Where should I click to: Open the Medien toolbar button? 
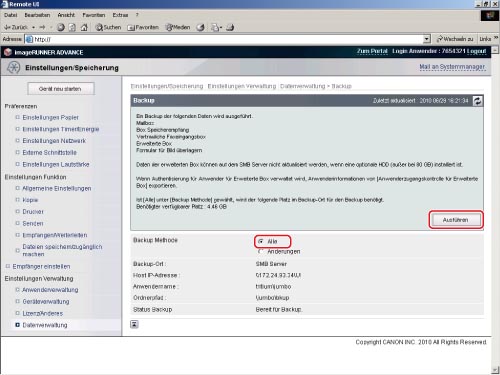pos(178,27)
